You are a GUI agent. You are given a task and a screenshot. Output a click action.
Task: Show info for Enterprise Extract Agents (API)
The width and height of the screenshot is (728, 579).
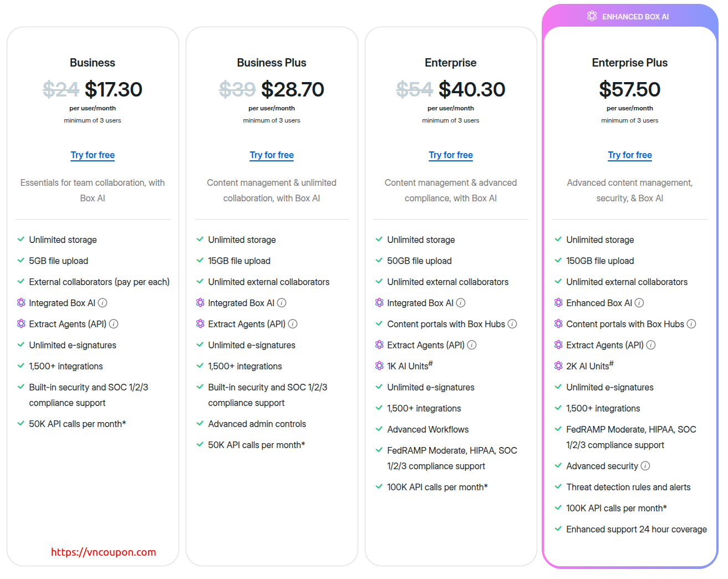(472, 345)
